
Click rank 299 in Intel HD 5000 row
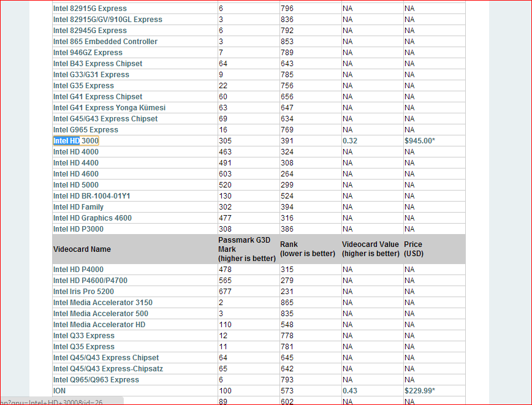click(287, 185)
